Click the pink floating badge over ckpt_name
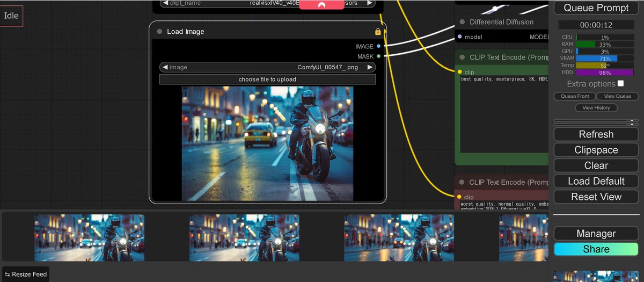The height and width of the screenshot is (282, 644). tap(321, 4)
